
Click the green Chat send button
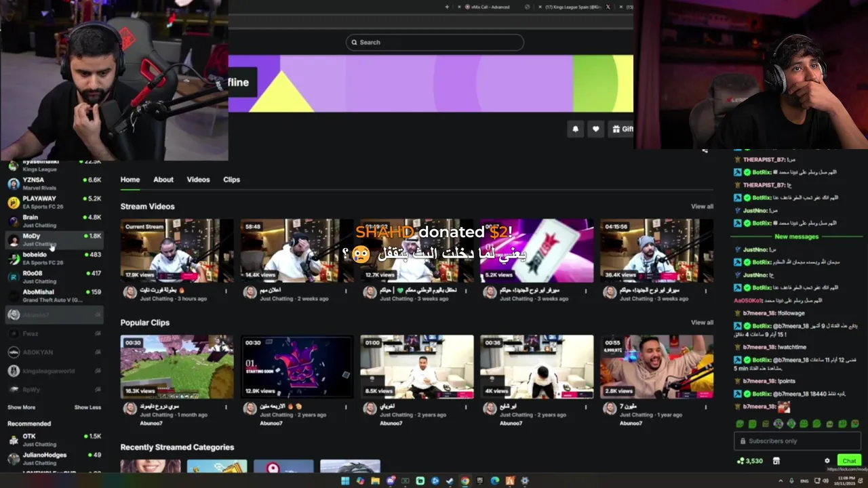(849, 461)
